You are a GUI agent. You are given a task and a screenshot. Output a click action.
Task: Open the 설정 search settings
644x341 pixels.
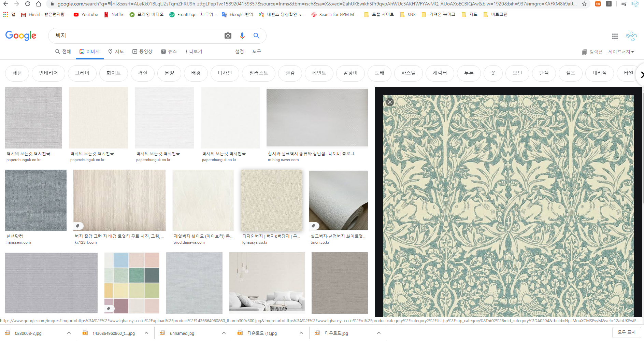click(x=240, y=52)
